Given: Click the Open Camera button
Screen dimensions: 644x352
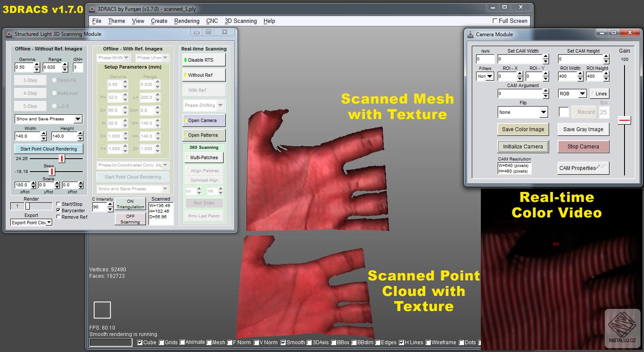Looking at the screenshot, I should point(204,120).
